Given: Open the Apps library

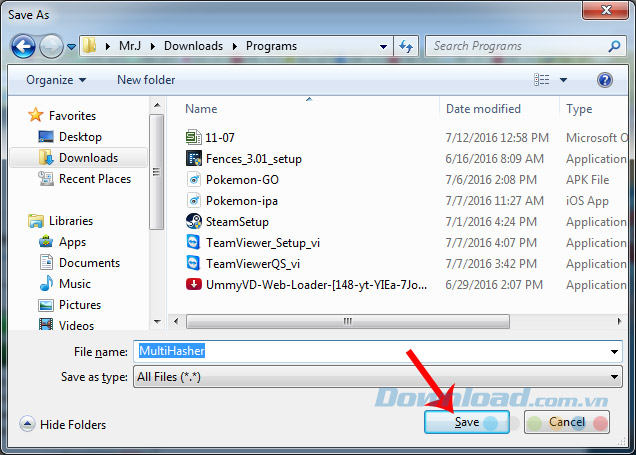Looking at the screenshot, I should [73, 242].
